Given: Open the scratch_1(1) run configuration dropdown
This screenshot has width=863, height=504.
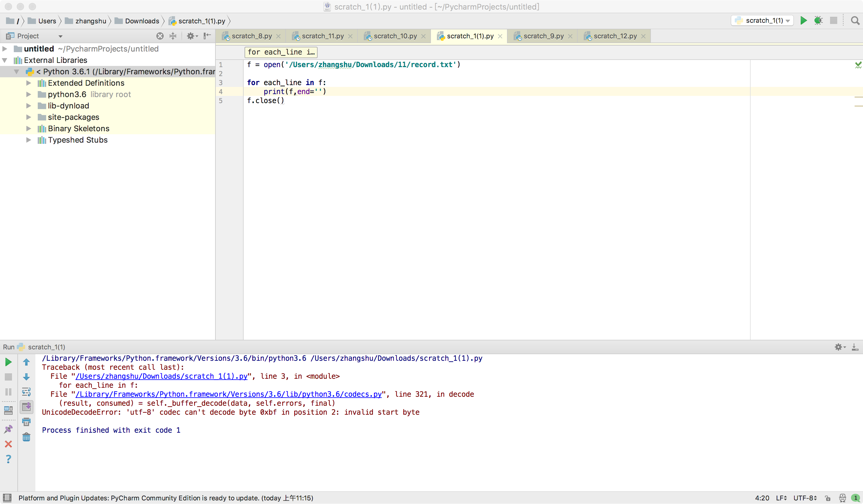Looking at the screenshot, I should 762,21.
